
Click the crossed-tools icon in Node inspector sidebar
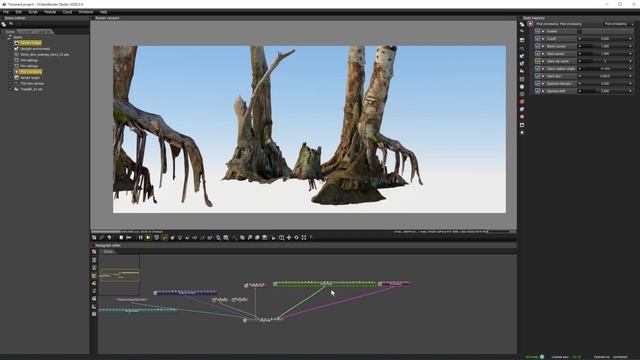(x=522, y=48)
